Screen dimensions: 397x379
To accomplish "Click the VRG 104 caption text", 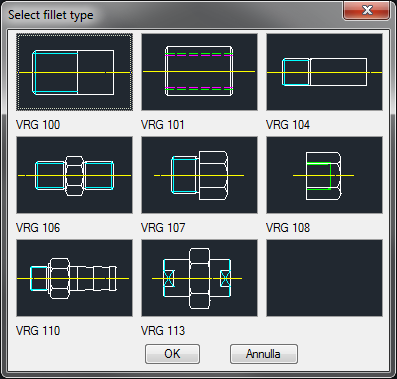I will coord(288,125).
